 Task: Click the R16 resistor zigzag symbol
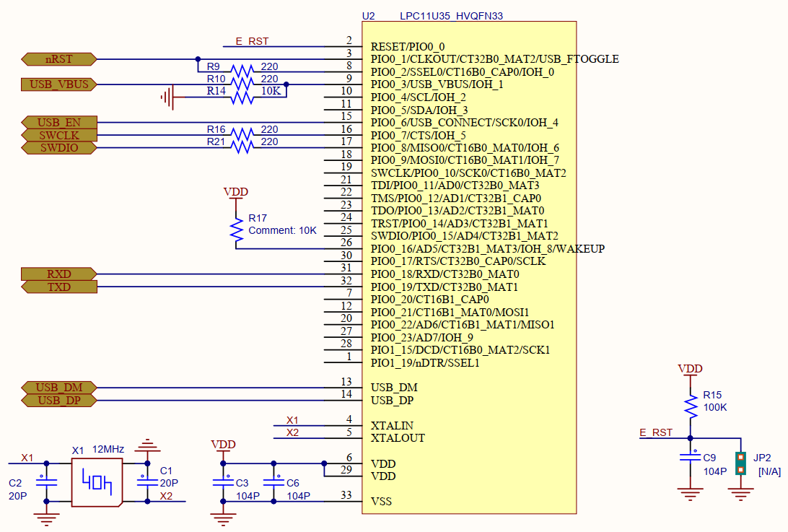click(x=242, y=135)
